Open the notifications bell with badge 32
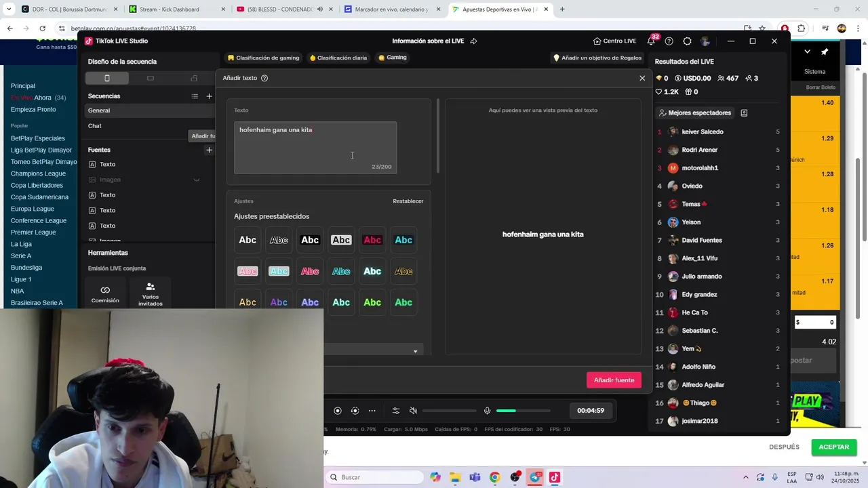 [651, 41]
